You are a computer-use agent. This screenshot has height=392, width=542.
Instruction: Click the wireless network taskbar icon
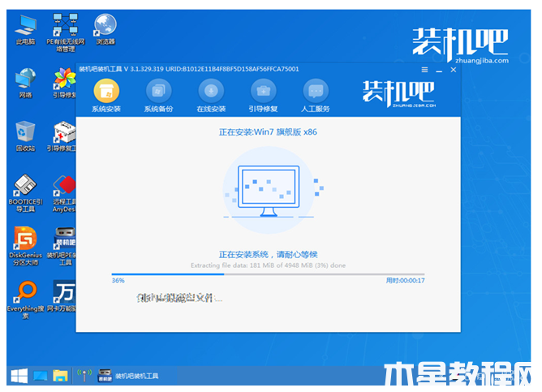(x=84, y=376)
